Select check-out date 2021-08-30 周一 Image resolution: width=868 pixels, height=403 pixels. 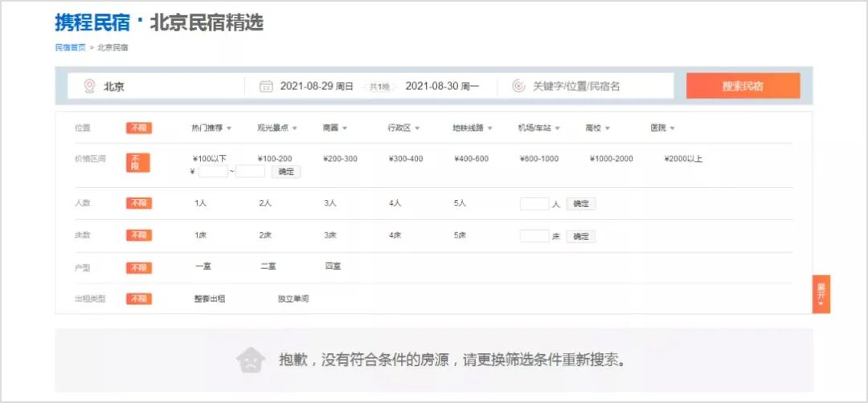pyautogui.click(x=442, y=86)
